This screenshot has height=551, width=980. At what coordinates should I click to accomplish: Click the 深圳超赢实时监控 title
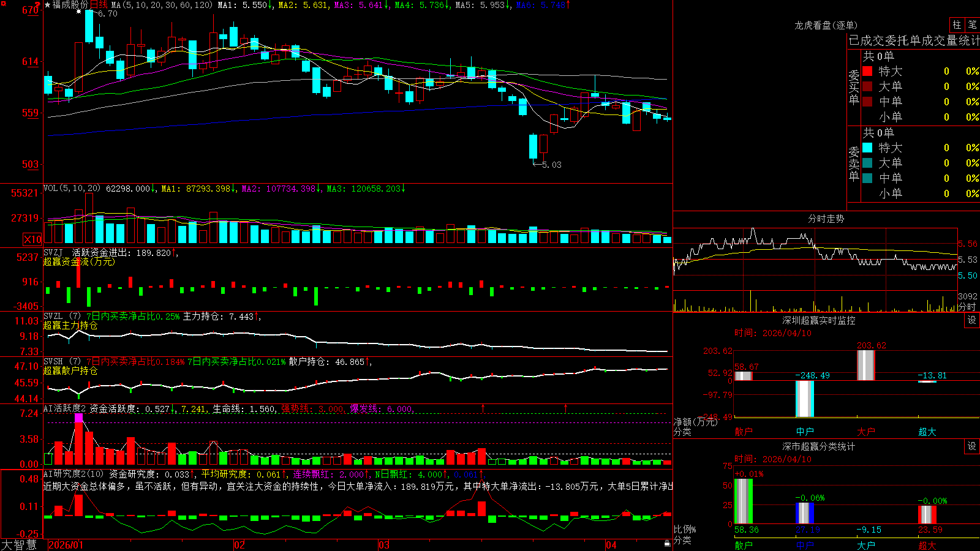coord(819,320)
